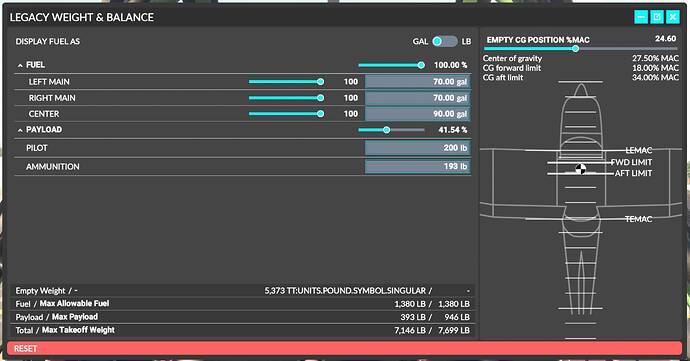Click the Fuel / Max Allowable Fuel row
The width and height of the screenshot is (690, 361).
click(x=242, y=304)
